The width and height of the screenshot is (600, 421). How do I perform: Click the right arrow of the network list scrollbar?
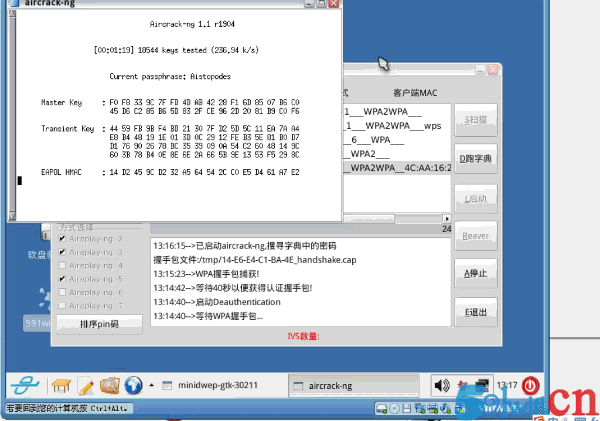pos(447,219)
